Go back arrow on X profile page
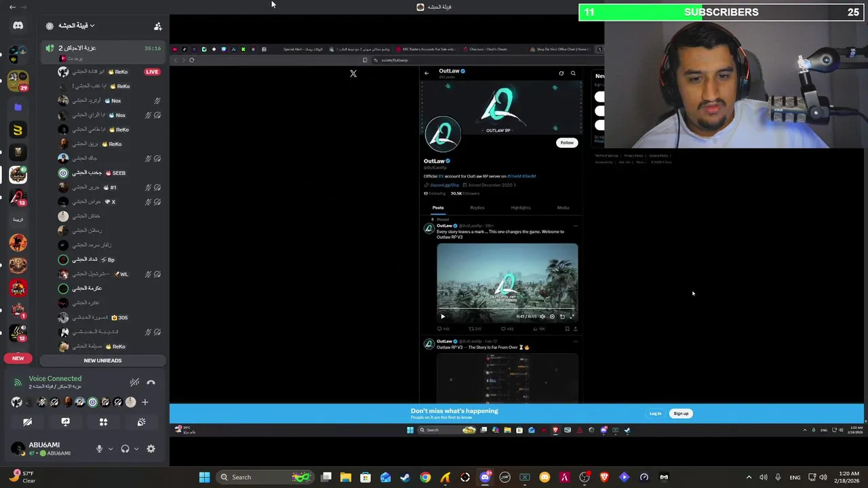Viewport: 868px width, 488px height. click(x=427, y=73)
